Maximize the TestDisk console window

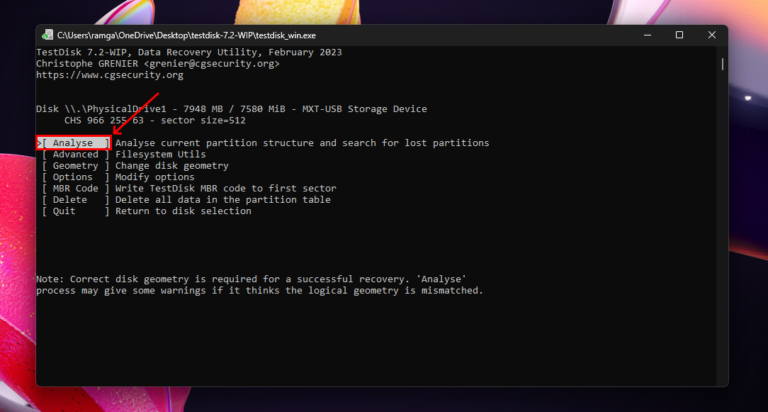click(x=679, y=35)
